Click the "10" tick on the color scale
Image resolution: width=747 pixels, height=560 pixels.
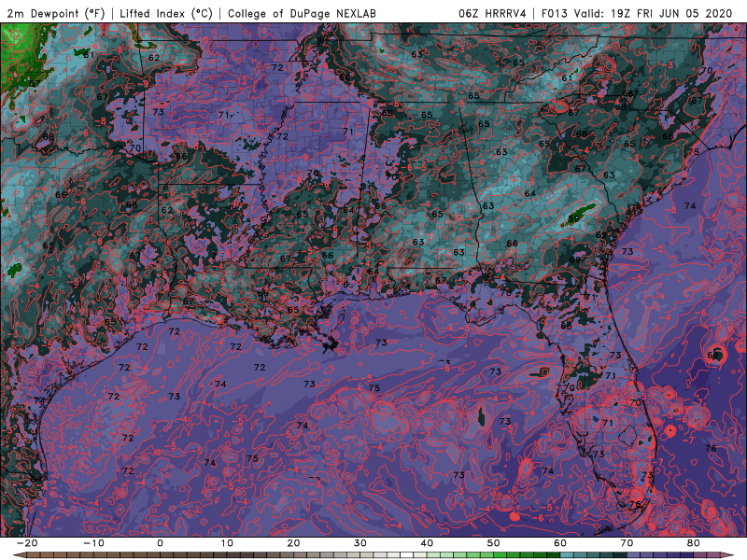[227, 543]
